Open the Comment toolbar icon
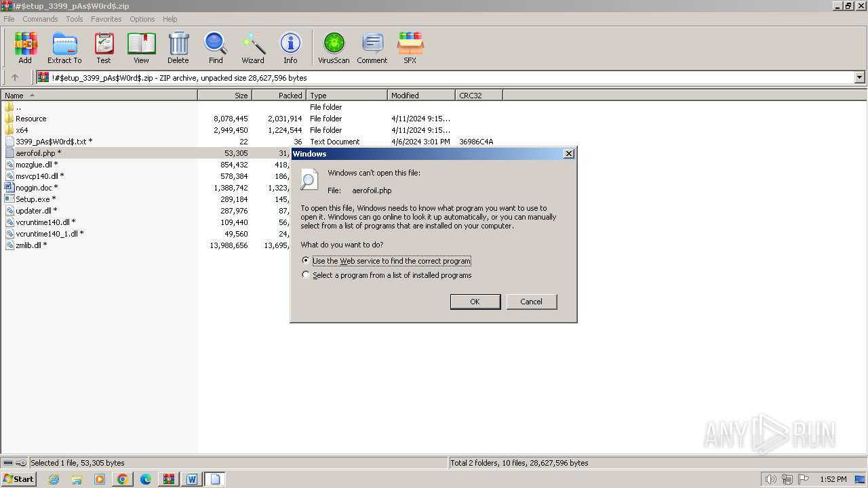This screenshot has width=868, height=488. point(372,48)
